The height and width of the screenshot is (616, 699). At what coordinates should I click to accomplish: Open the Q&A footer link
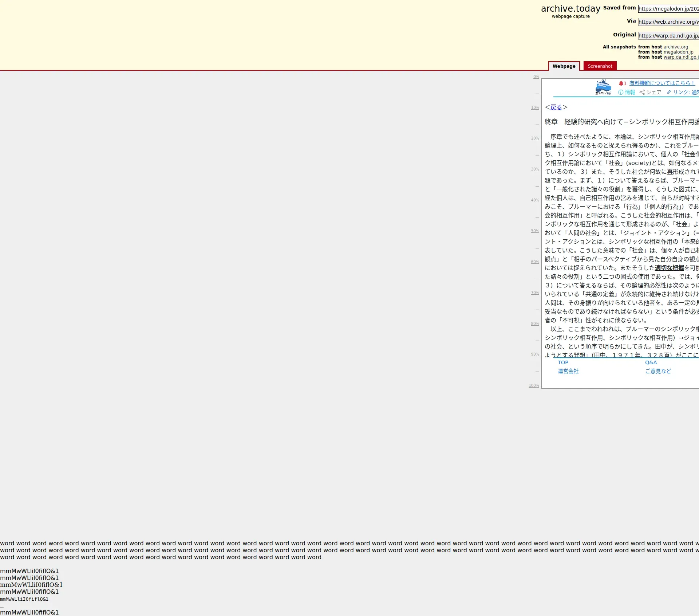click(x=651, y=362)
